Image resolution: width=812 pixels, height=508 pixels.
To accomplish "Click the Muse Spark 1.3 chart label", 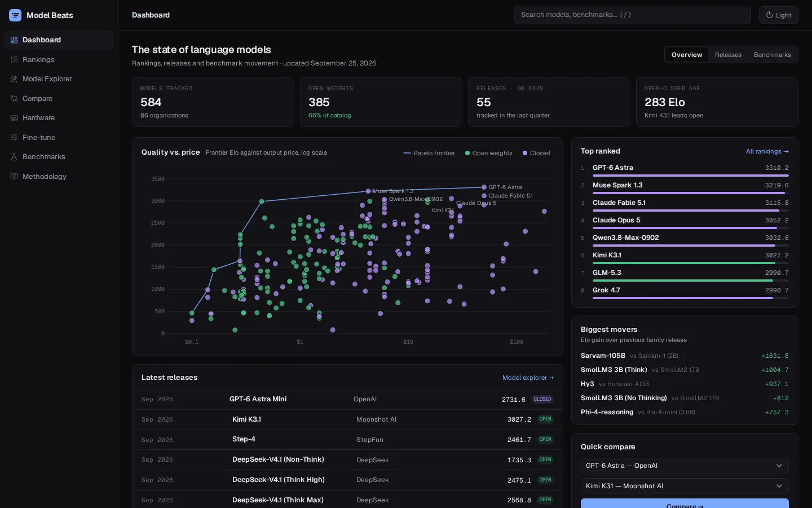I will point(393,191).
